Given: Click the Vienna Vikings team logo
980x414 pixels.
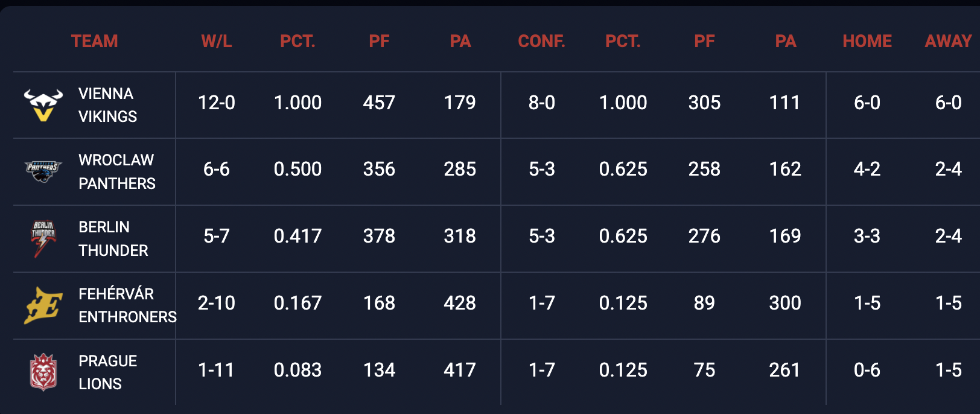Looking at the screenshot, I should tap(43, 104).
